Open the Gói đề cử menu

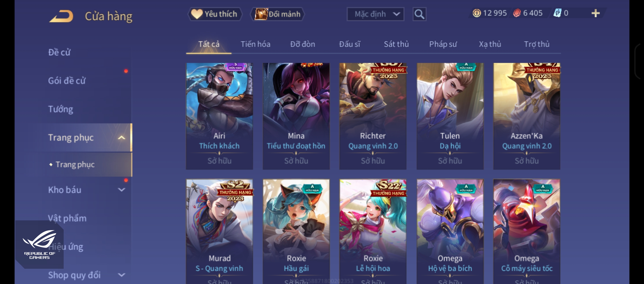[x=67, y=80]
